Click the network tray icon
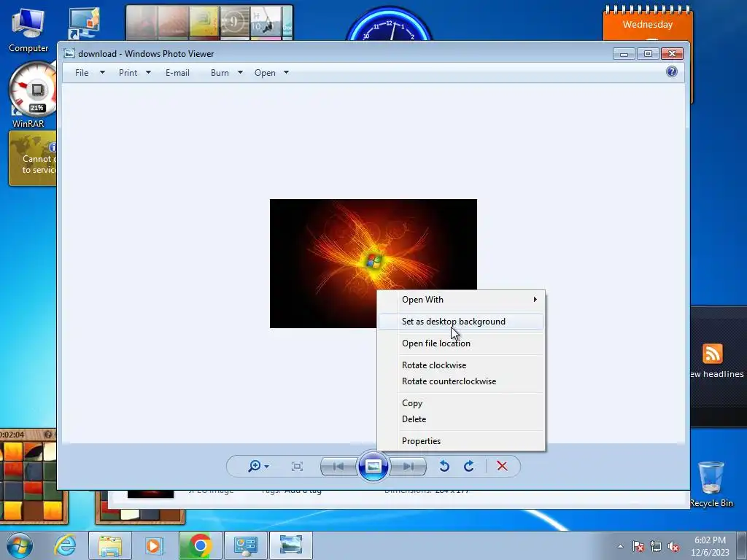Viewport: 747px width, 560px height. point(656,546)
